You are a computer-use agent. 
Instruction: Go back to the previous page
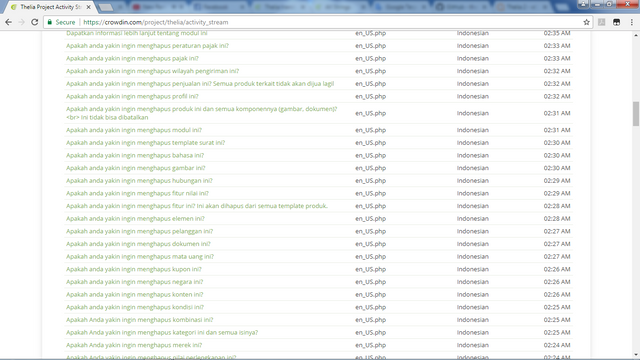[8, 22]
